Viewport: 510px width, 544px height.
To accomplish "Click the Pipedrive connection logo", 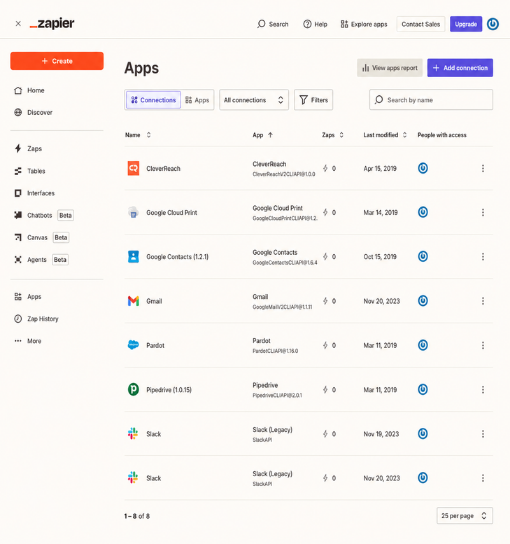I will (x=133, y=389).
